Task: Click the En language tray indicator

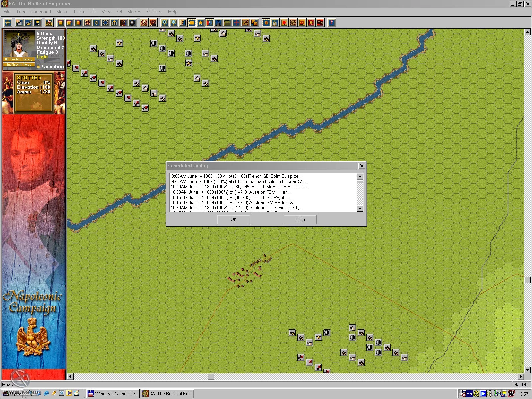Action: (469, 394)
